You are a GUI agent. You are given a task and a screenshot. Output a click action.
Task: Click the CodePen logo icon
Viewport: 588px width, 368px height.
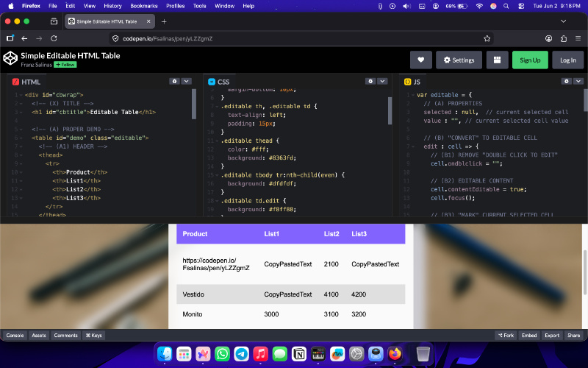point(10,58)
